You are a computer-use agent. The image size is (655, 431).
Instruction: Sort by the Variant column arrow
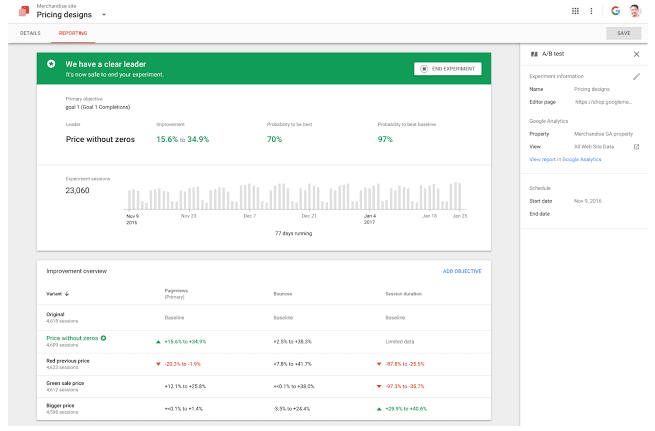(67, 294)
